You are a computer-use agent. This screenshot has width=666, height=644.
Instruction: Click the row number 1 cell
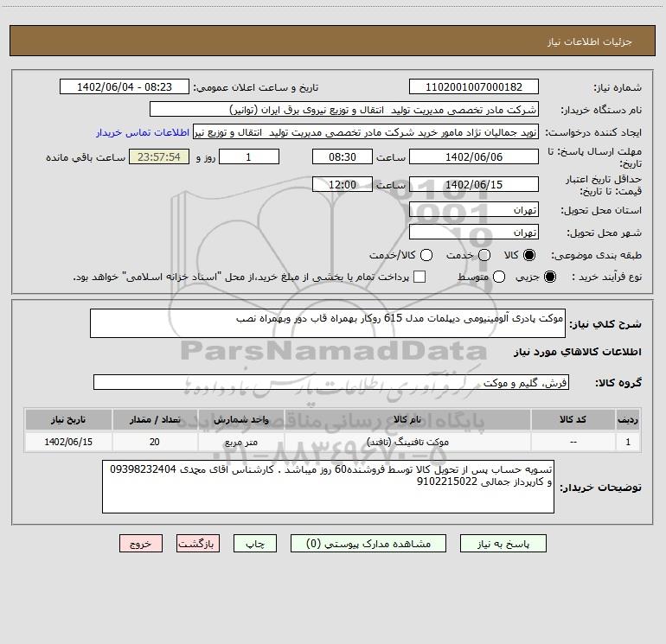pos(628,442)
